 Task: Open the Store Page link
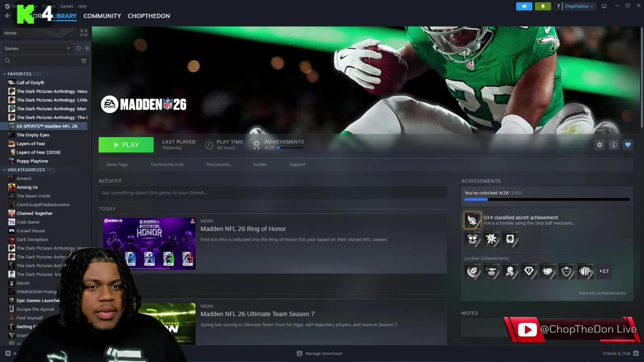pos(117,164)
